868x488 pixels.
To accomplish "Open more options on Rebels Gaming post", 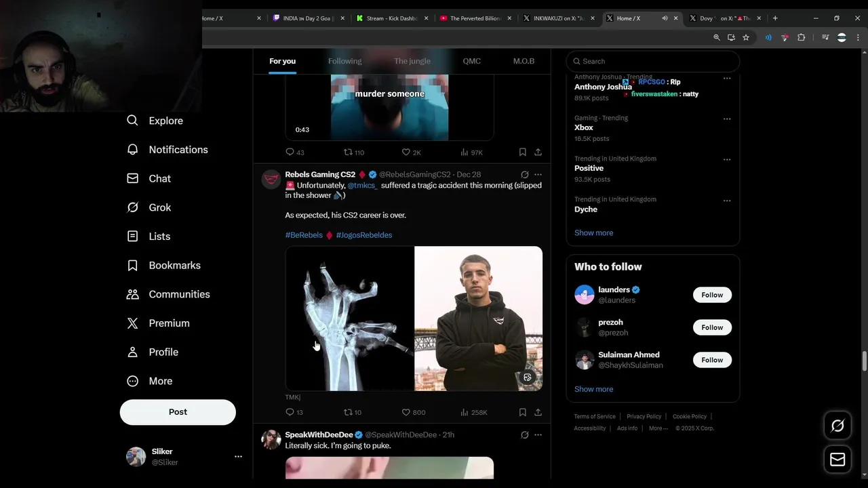I will (538, 174).
